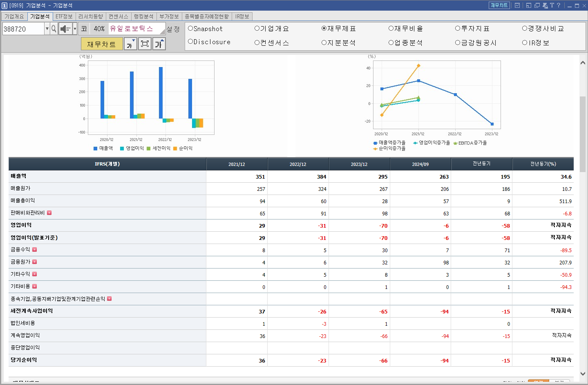This screenshot has height=385, width=588.
Task: Enable the 투자지표 radio option
Action: tap(457, 28)
